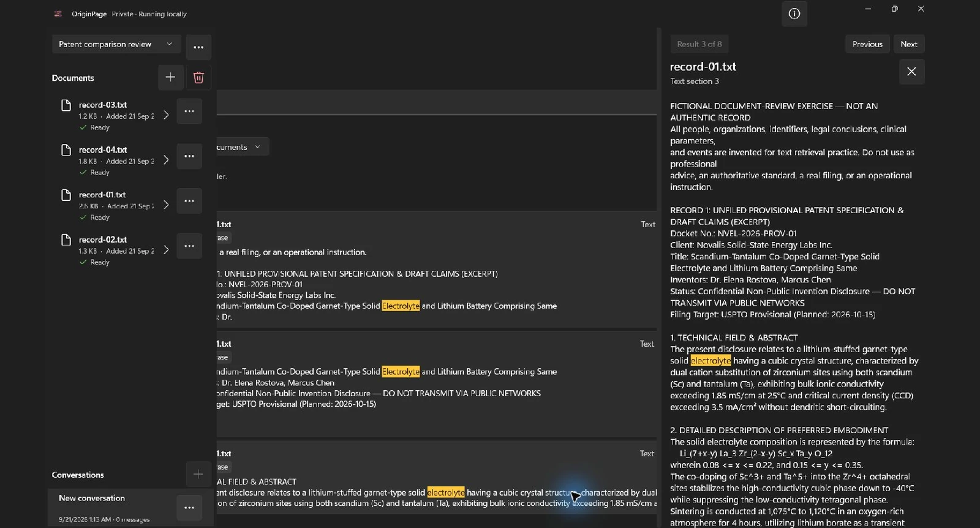Open first search result mentioning Electrolyte title
The height and width of the screenshot is (528, 980).
(x=437, y=270)
